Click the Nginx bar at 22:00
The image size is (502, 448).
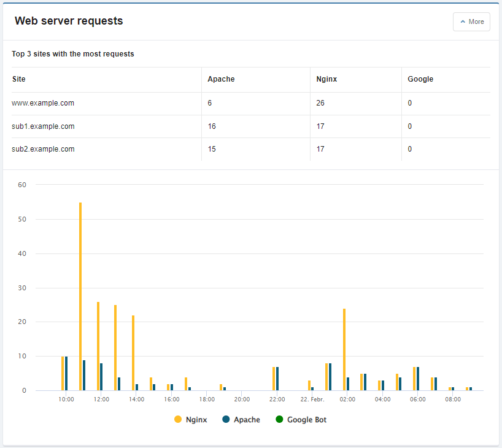[x=274, y=379]
